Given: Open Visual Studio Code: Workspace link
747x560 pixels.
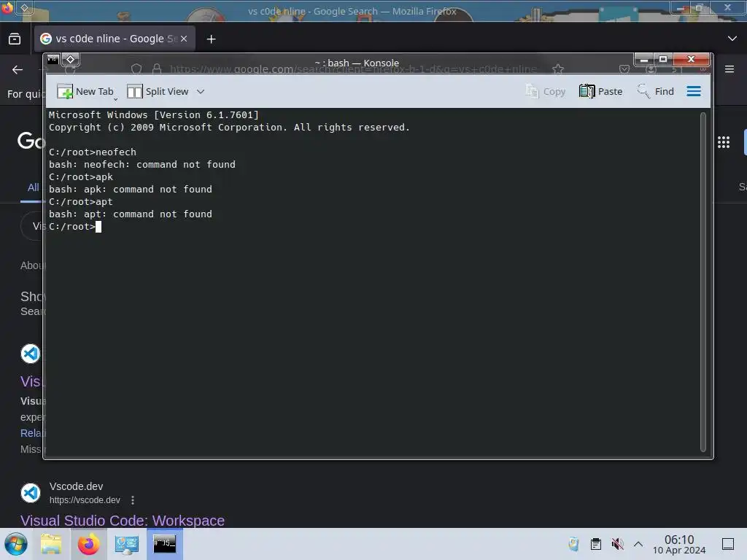Looking at the screenshot, I should tap(123, 520).
